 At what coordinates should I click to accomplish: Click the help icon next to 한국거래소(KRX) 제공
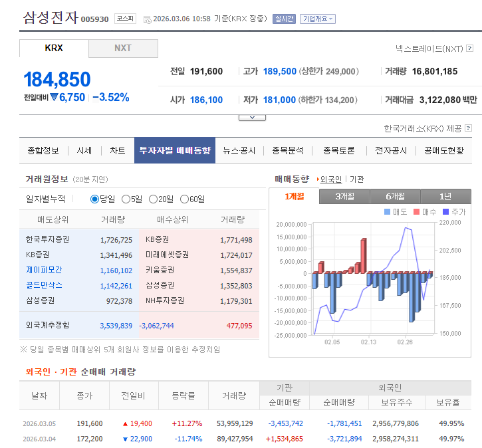click(469, 128)
